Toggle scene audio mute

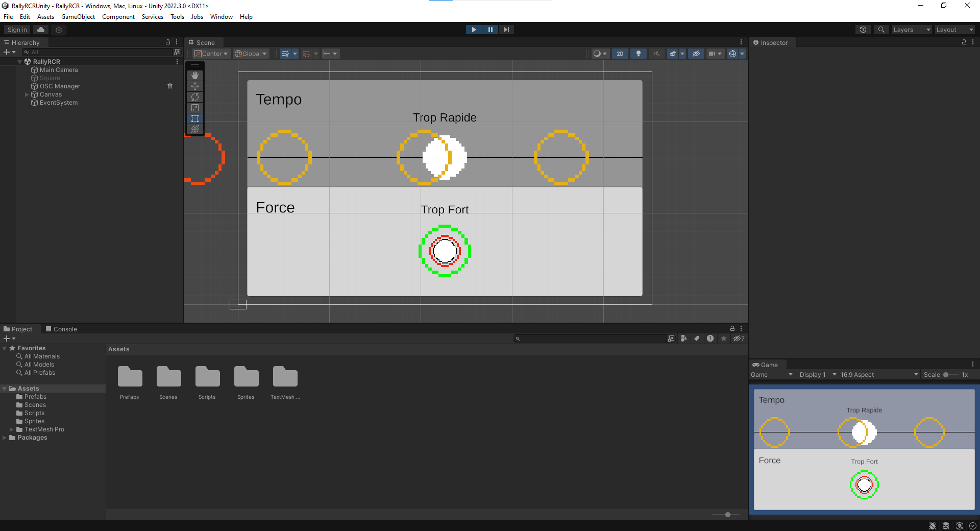pyautogui.click(x=657, y=54)
